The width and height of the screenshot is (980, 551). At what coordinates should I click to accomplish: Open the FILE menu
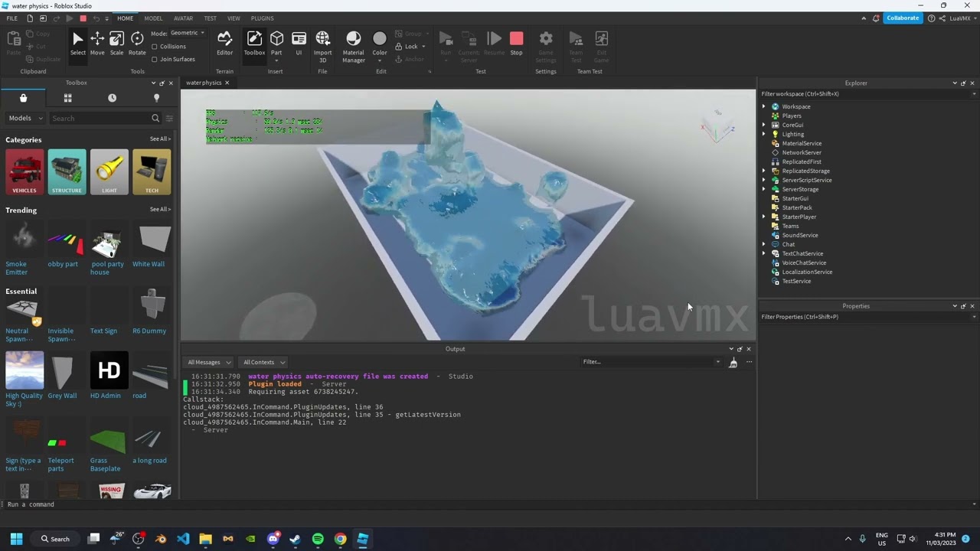coord(11,18)
